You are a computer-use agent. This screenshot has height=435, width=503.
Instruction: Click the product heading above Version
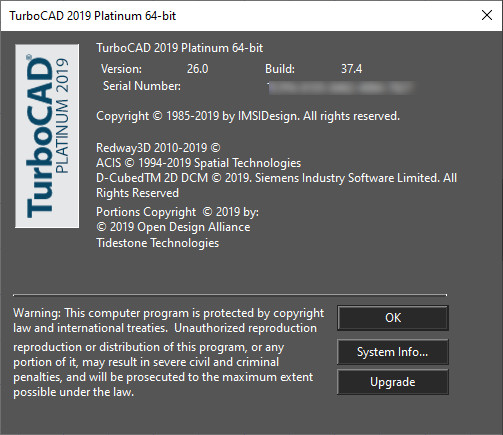180,48
